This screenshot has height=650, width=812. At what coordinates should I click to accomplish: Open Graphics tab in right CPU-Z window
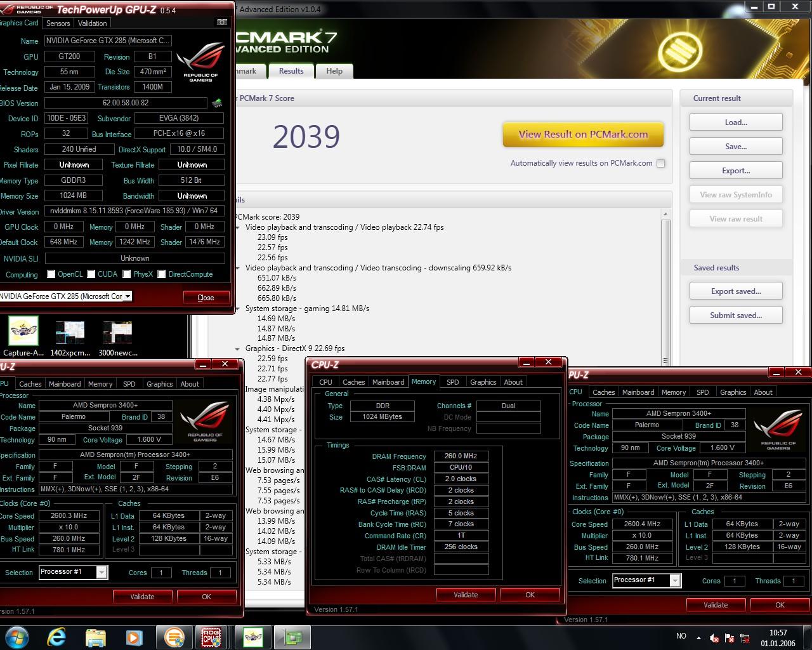click(x=733, y=392)
